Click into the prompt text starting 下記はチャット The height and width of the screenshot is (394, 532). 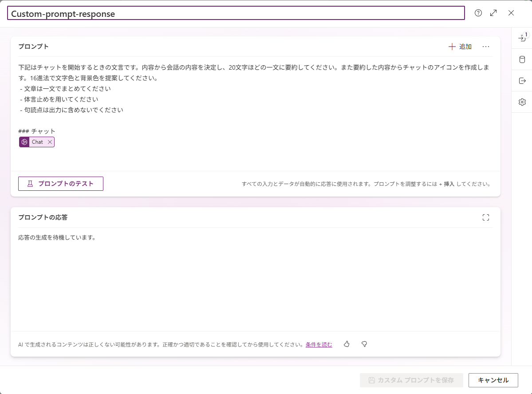pos(254,73)
